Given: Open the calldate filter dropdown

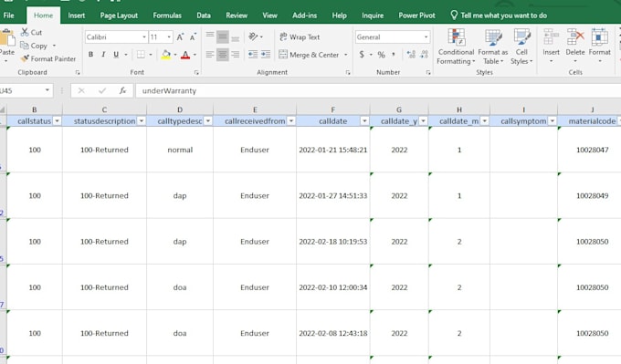Looking at the screenshot, I should [364, 121].
